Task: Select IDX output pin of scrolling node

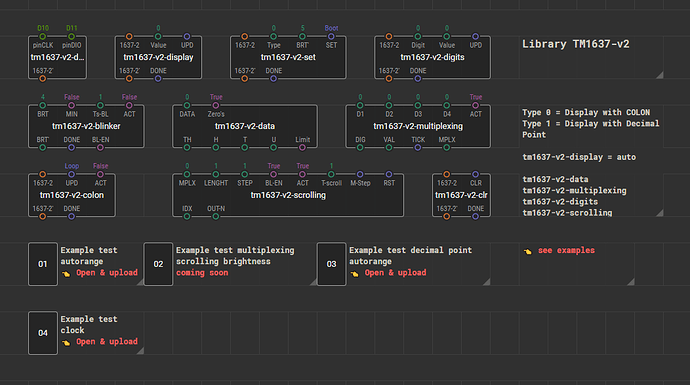Action: coord(187,216)
